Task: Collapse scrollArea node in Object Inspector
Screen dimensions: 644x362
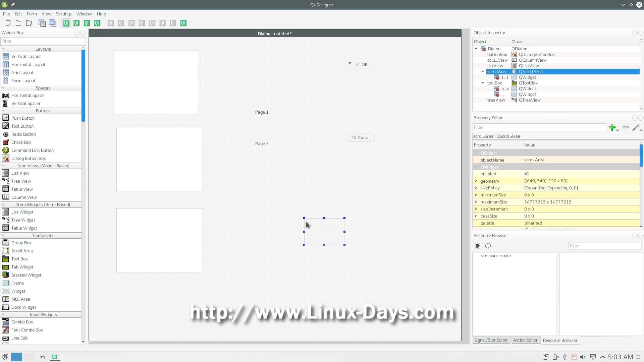Action: coord(483,71)
